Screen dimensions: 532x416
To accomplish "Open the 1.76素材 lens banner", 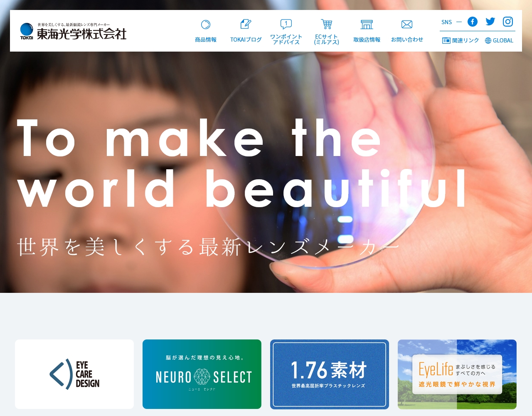I will (330, 374).
